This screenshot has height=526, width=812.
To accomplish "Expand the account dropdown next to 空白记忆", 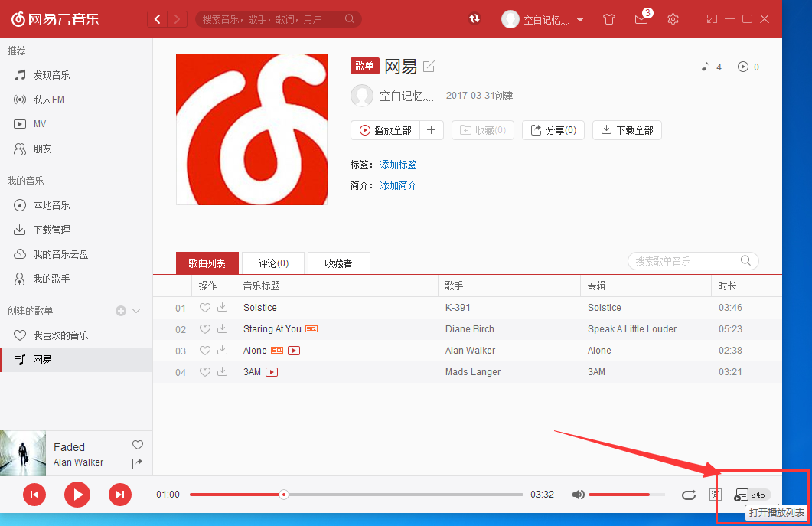I will point(580,18).
